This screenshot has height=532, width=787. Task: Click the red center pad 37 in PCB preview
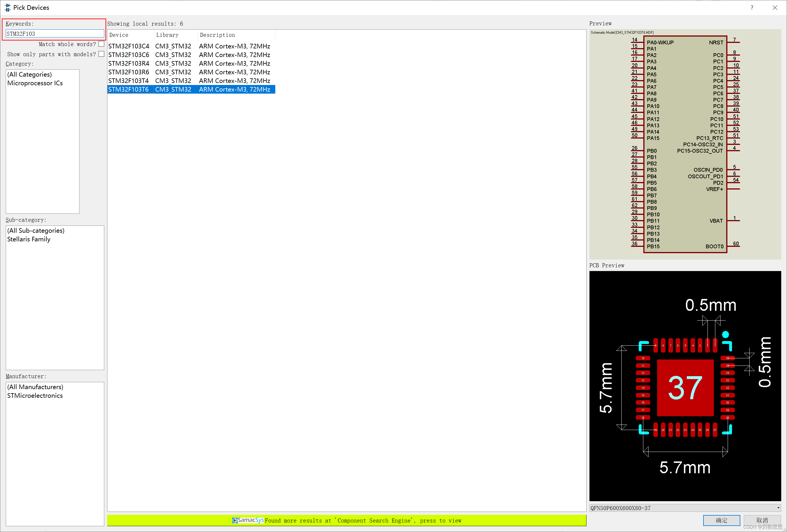pos(685,388)
